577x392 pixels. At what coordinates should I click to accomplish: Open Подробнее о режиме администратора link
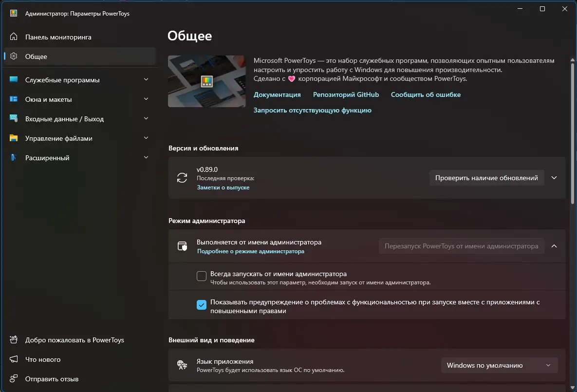pos(251,251)
